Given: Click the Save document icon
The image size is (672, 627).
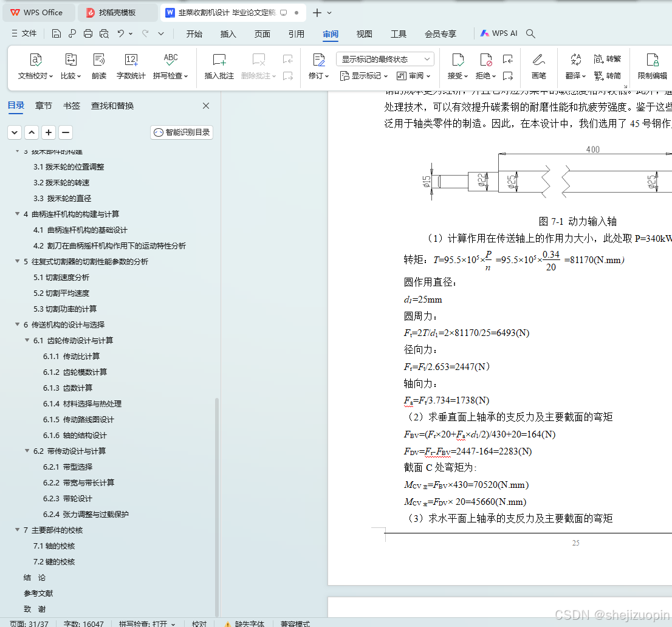Looking at the screenshot, I should [56, 33].
